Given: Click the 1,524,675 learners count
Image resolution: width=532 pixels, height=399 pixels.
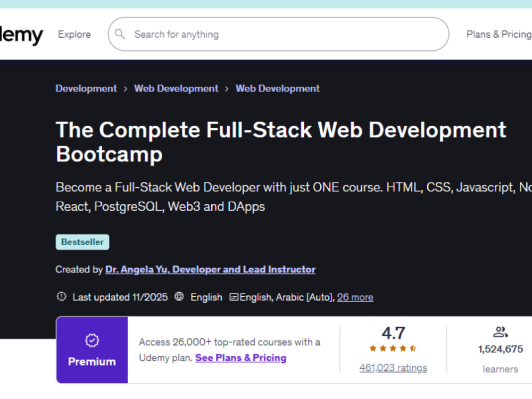Looking at the screenshot, I should click(501, 349).
